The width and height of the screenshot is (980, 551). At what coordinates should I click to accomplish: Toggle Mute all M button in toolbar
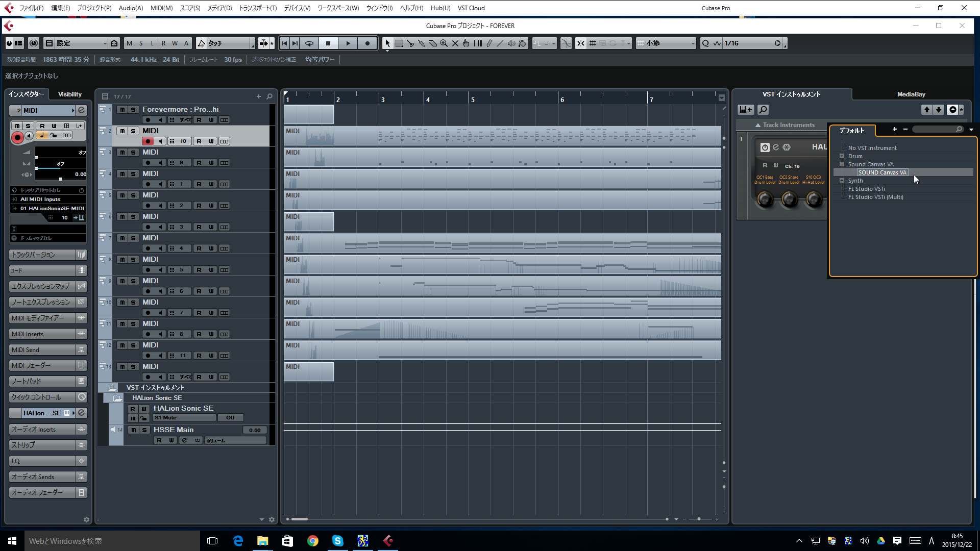(129, 43)
